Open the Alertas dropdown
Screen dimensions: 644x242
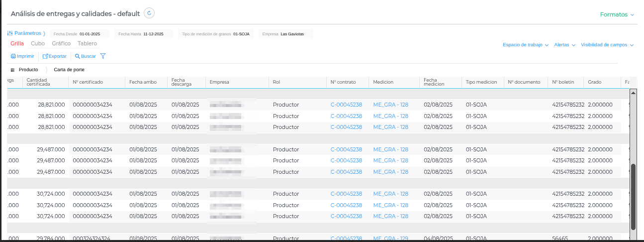(x=564, y=45)
